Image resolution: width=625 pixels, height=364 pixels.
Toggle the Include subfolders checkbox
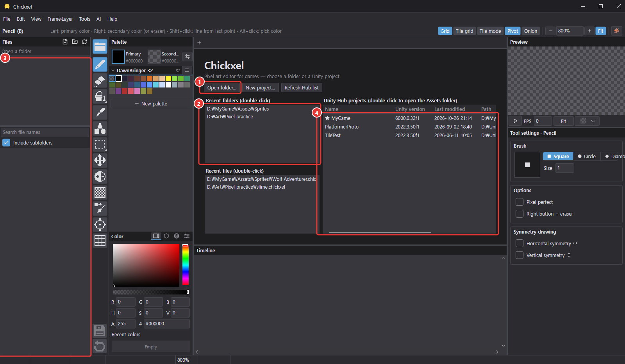[x=6, y=143]
